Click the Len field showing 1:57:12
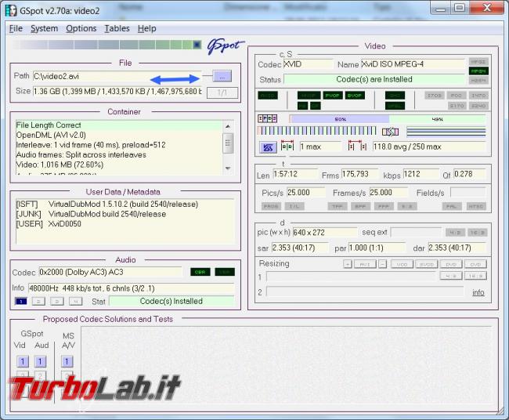Screen dimensions: 509x420 pos(295,174)
